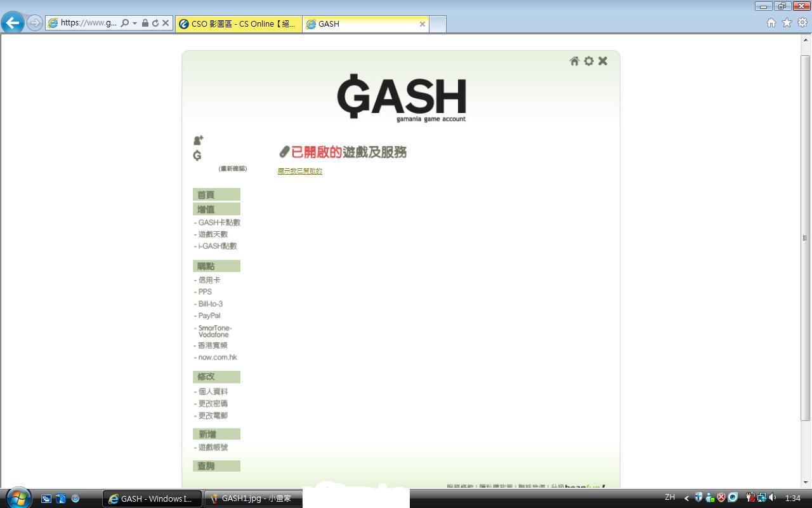This screenshot has width=812, height=508.
Task: Click the ZH language bar indicator
Action: 670,497
